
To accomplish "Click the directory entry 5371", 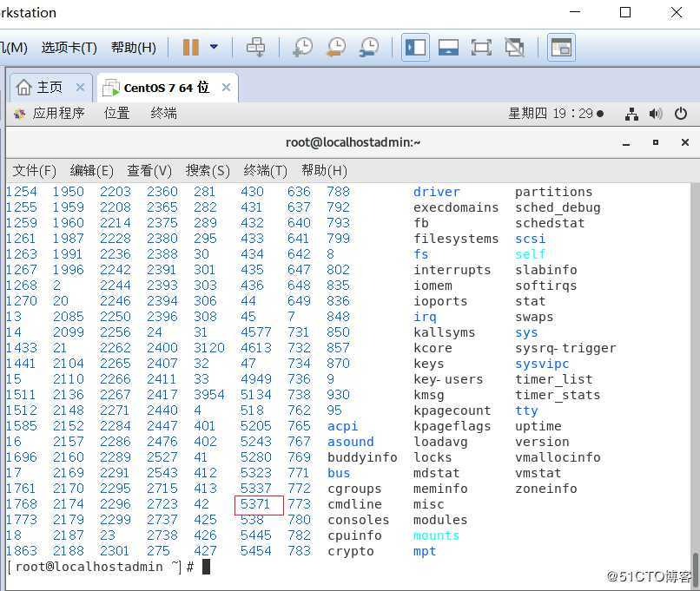I will coord(255,504).
